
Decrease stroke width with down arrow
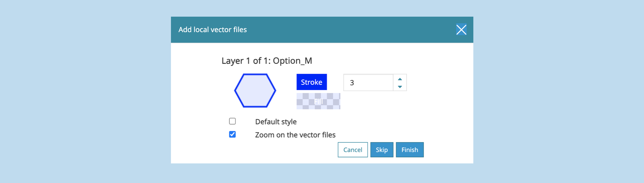pos(400,87)
